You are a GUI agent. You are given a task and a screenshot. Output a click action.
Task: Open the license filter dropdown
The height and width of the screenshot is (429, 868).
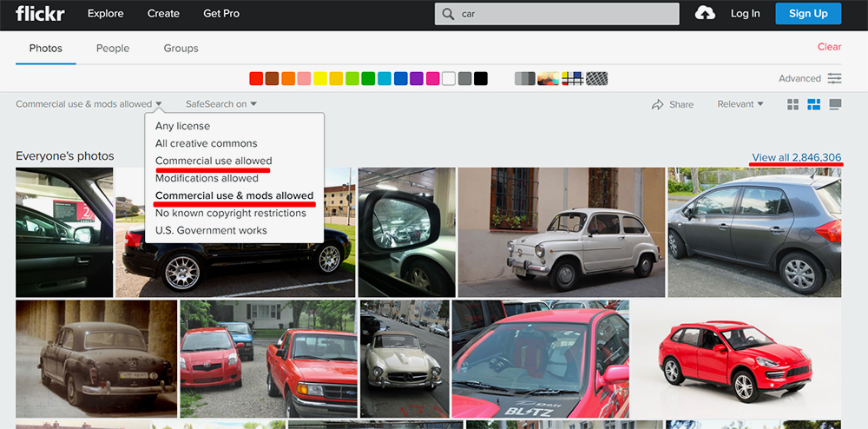pos(89,104)
